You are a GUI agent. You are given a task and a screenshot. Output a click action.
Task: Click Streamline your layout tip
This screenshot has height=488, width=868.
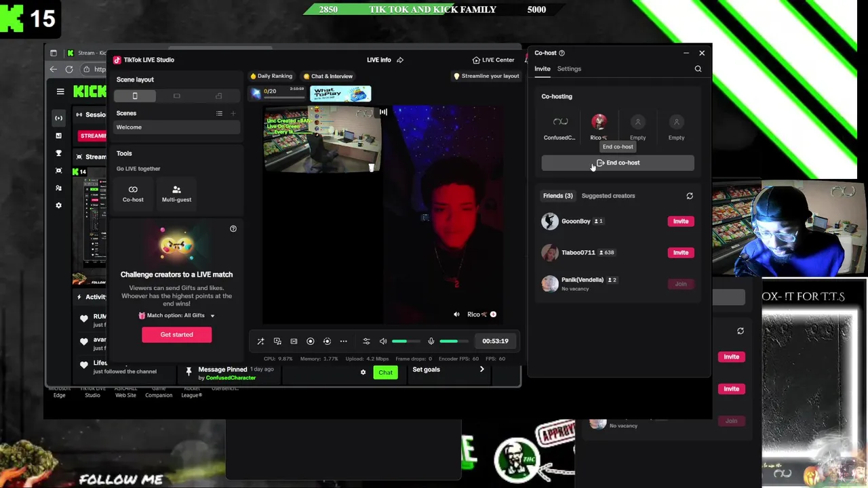(x=486, y=76)
